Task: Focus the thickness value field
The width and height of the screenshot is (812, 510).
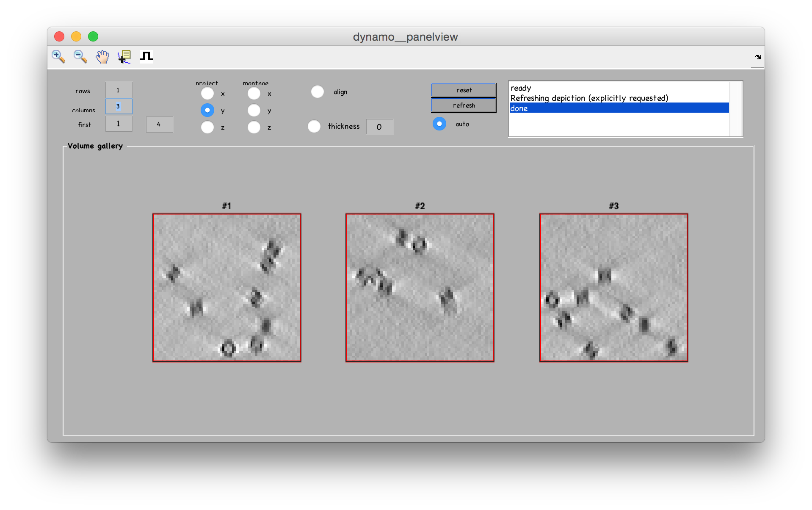Action: (x=379, y=127)
